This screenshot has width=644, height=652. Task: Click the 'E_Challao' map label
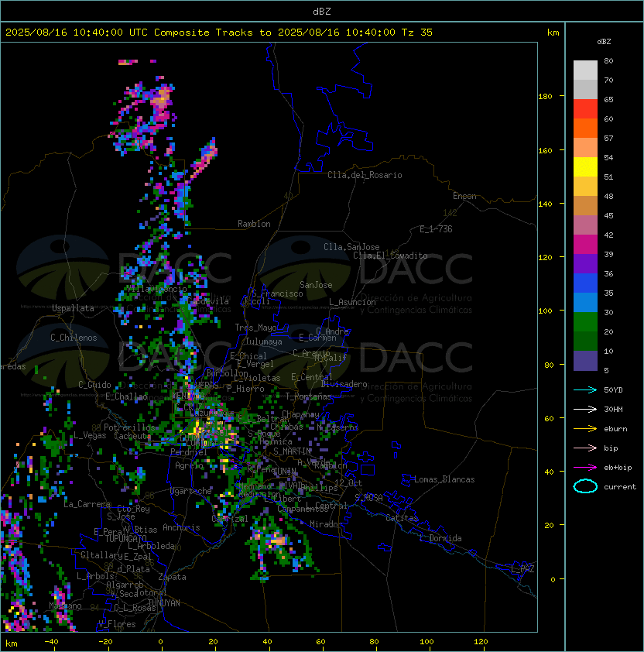(126, 396)
